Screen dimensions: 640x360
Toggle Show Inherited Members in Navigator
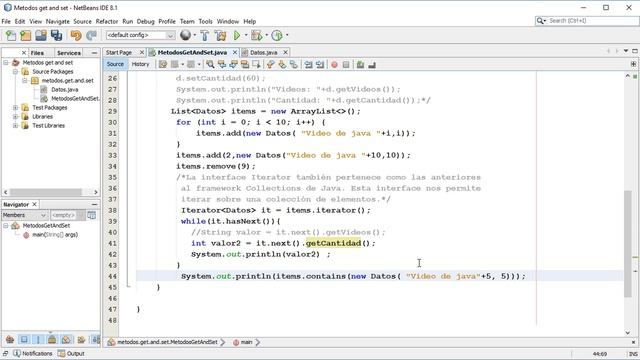coord(10,339)
